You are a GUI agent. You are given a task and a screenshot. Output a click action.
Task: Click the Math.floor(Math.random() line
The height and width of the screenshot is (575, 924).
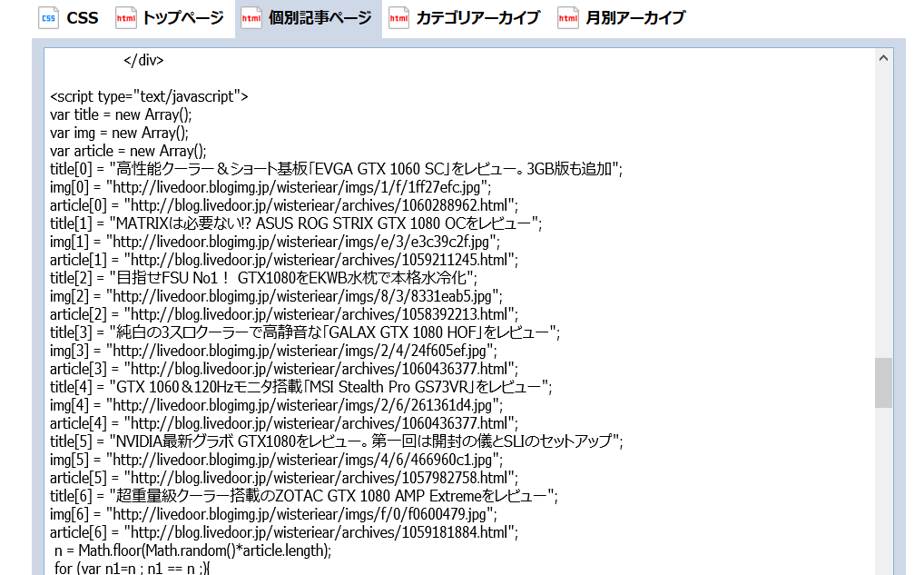[192, 550]
